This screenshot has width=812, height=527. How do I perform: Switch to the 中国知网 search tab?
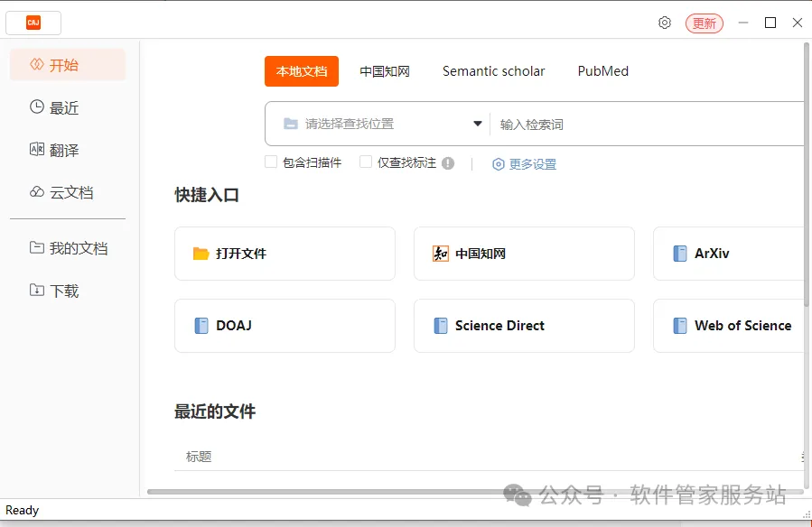click(385, 71)
